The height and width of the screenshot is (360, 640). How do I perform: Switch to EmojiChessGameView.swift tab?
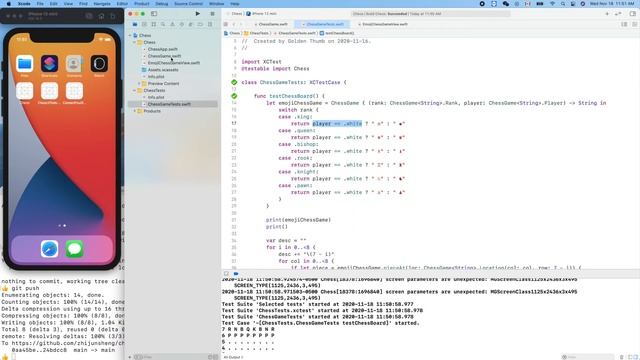[383, 24]
